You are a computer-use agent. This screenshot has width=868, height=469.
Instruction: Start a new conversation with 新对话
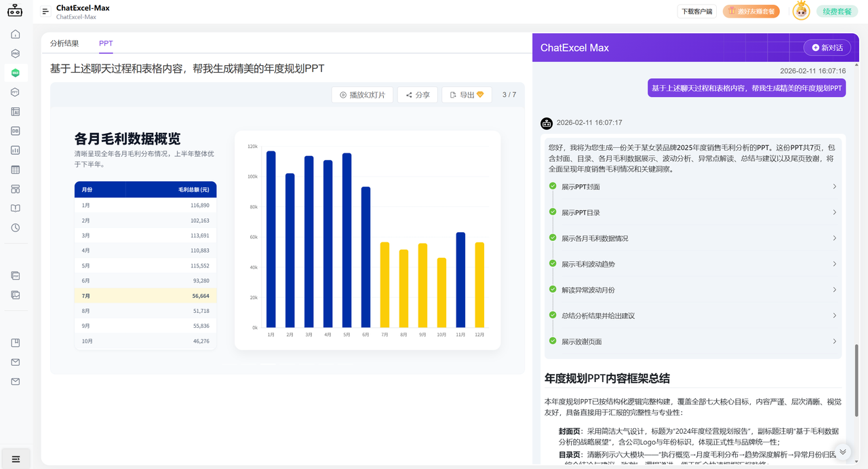click(827, 48)
